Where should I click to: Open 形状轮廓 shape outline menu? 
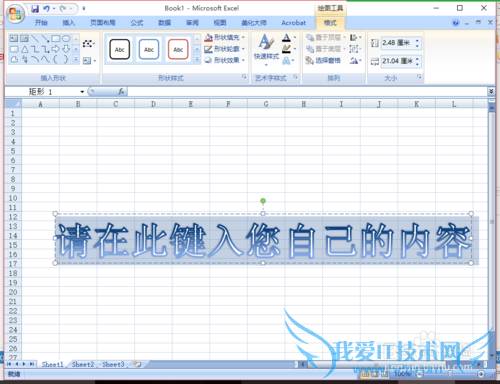[x=225, y=49]
